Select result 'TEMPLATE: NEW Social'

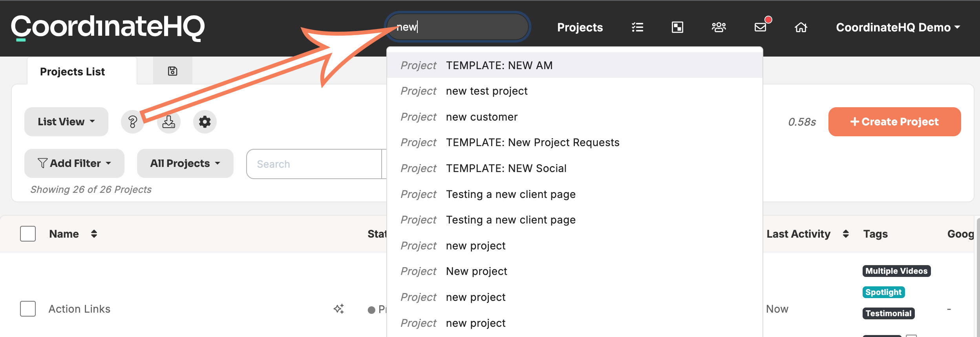[575, 168]
